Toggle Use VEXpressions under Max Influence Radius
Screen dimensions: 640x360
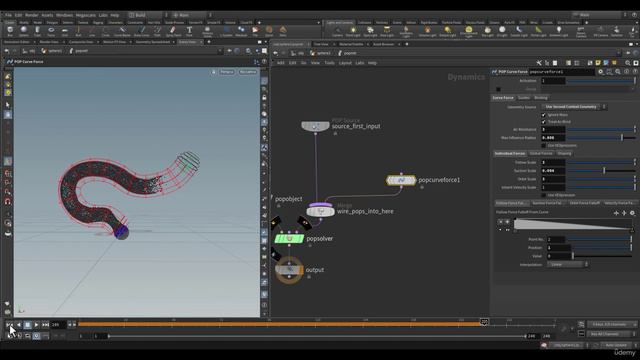tap(543, 146)
